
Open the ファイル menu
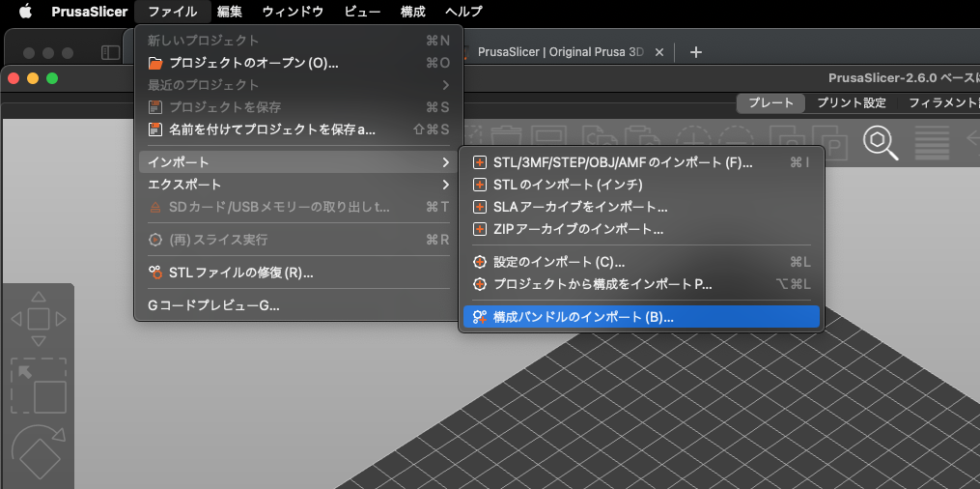(173, 12)
